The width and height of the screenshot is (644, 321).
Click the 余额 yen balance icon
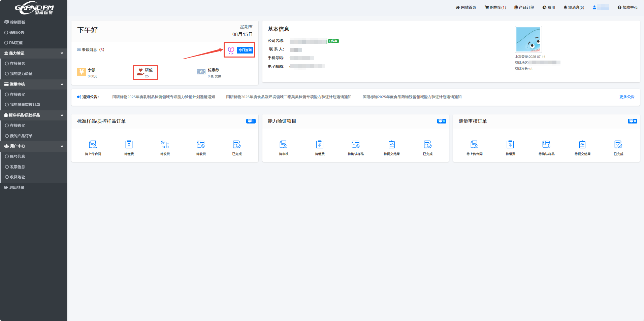point(82,72)
